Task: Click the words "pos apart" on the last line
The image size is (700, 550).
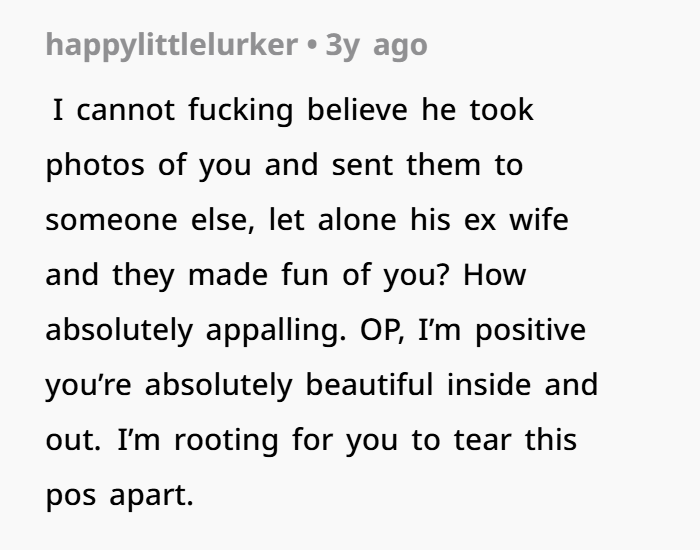Action: tap(118, 495)
